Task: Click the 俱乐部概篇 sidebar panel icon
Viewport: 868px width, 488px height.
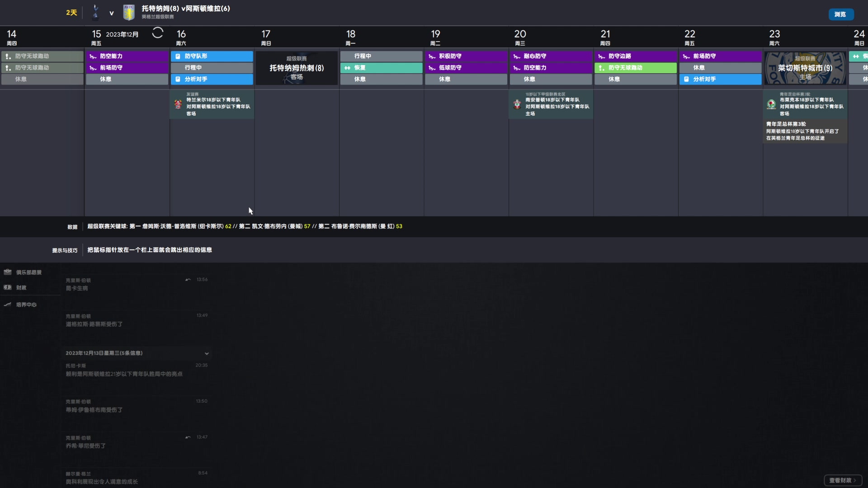Action: point(8,272)
